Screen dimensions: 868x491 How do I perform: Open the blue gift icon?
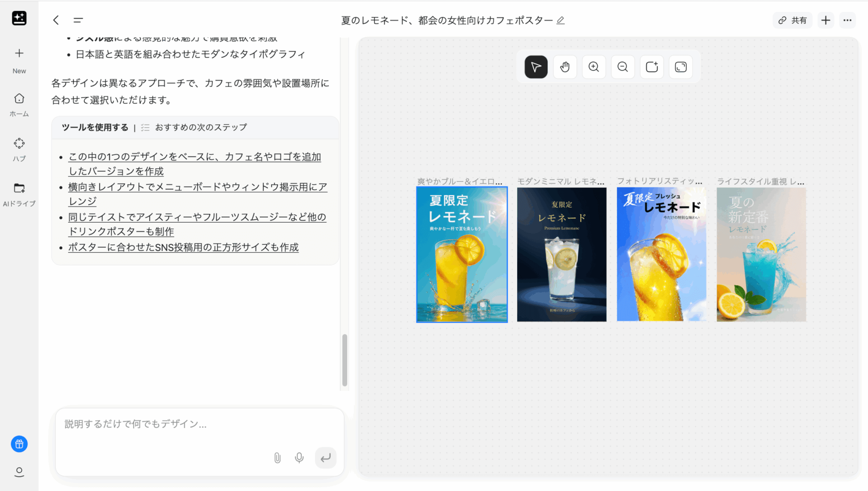click(x=19, y=444)
